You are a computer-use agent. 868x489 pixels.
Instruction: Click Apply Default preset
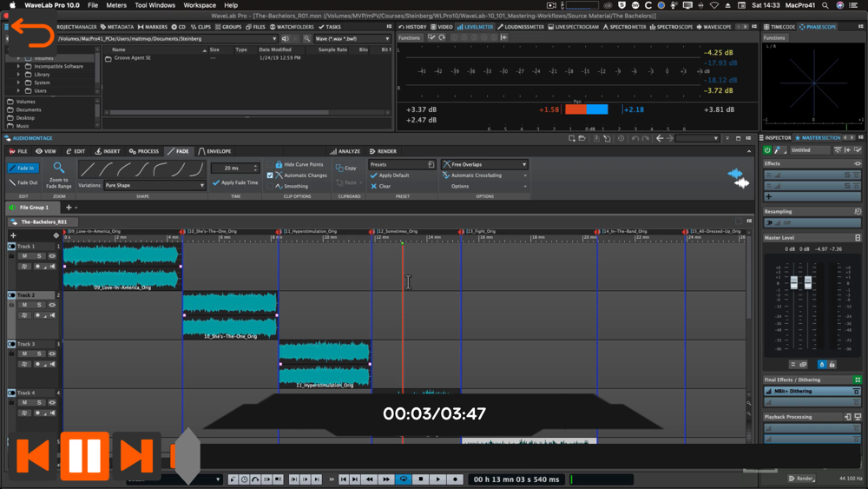390,175
